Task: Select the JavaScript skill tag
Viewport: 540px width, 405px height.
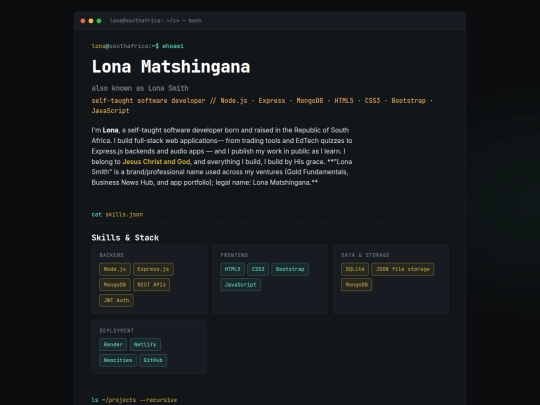Action: pyautogui.click(x=240, y=285)
